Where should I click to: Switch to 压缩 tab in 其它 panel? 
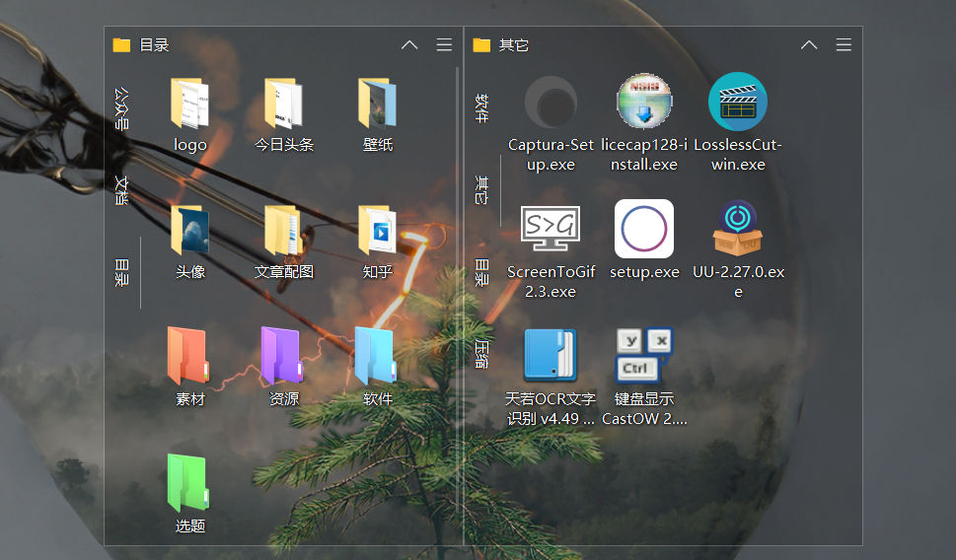[481, 354]
